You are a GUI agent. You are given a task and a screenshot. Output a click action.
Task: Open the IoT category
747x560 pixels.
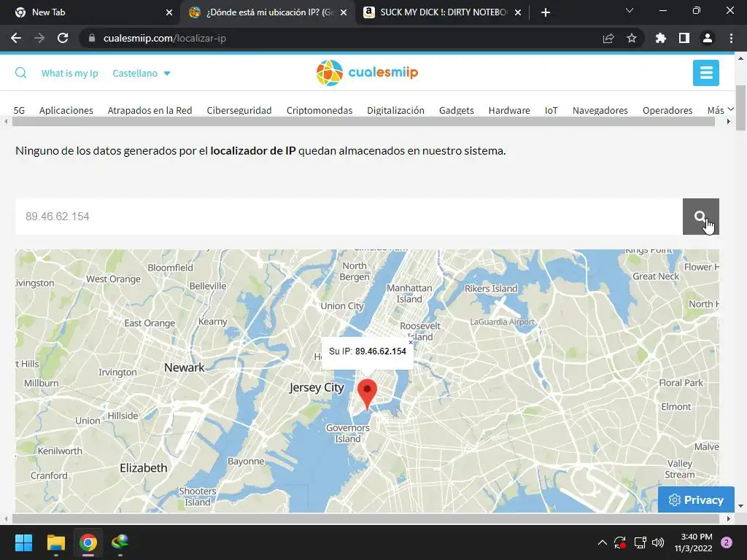pyautogui.click(x=551, y=111)
